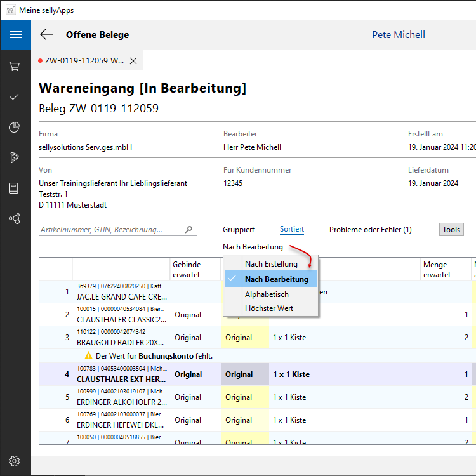Screen dimensions: 476x476
Task: Click the search magnifier icon
Action: click(188, 230)
